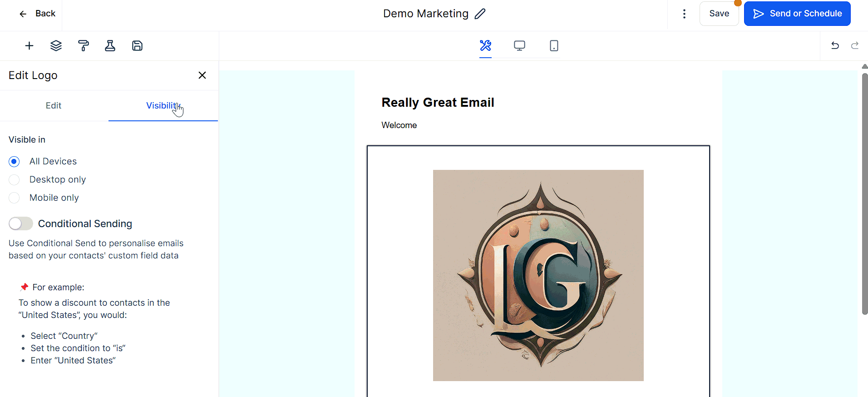Click the floppy disk save template icon
This screenshot has height=397, width=868.
(x=137, y=46)
